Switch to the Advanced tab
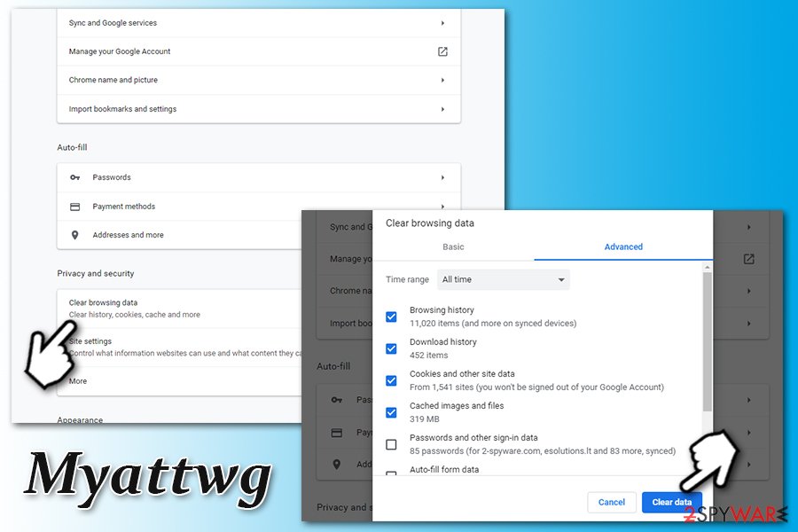The image size is (798, 532). pos(623,246)
